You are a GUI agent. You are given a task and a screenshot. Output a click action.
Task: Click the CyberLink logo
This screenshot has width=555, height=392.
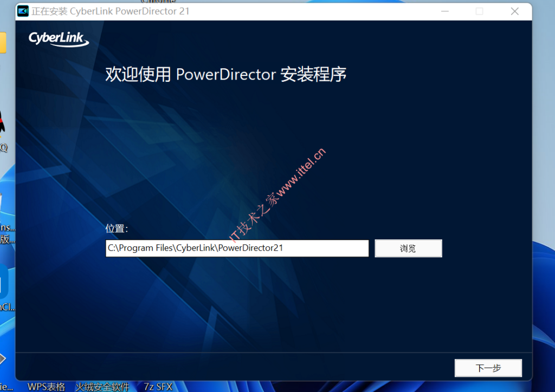[x=58, y=38]
